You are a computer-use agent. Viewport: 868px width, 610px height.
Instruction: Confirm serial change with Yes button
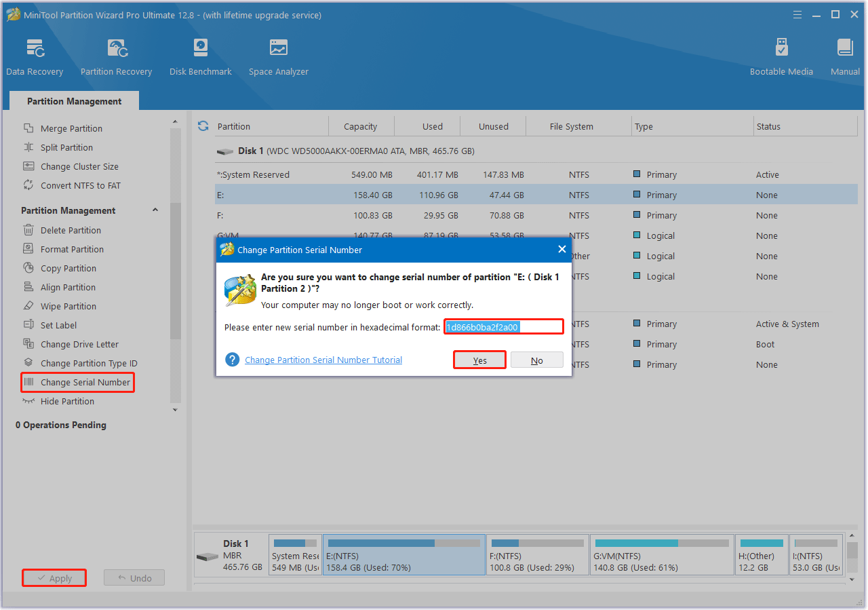(x=480, y=360)
